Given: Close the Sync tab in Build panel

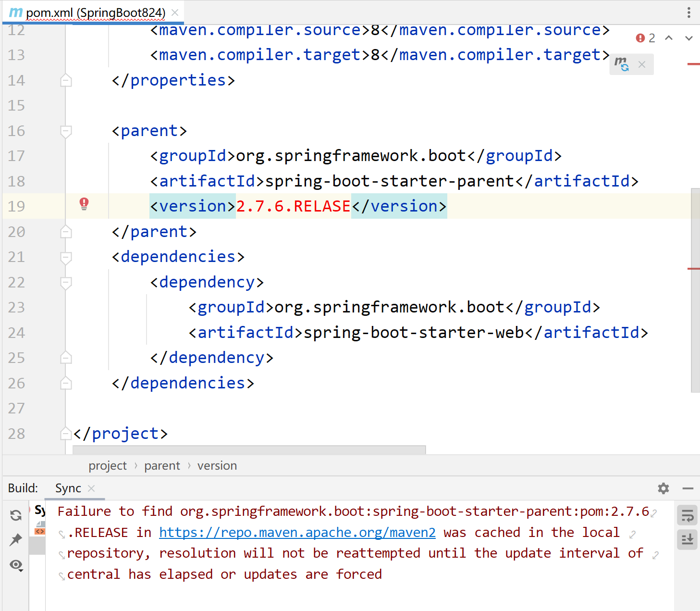Looking at the screenshot, I should coord(91,488).
